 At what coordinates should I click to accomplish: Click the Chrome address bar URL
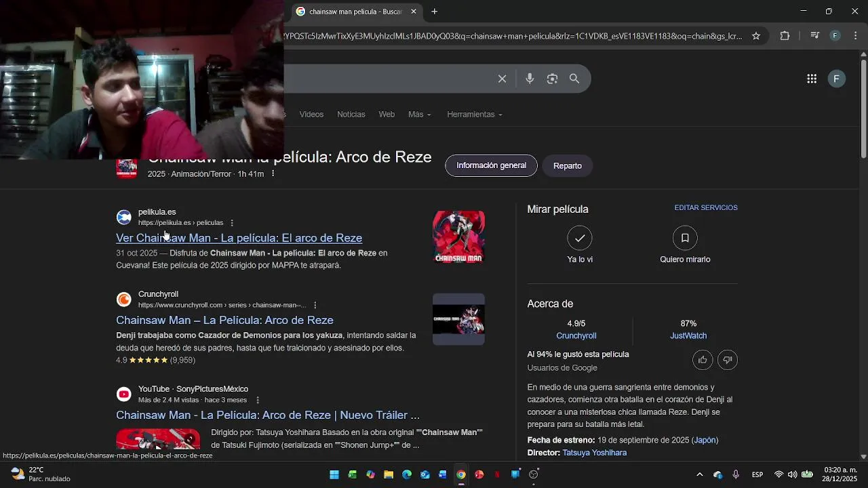click(513, 36)
